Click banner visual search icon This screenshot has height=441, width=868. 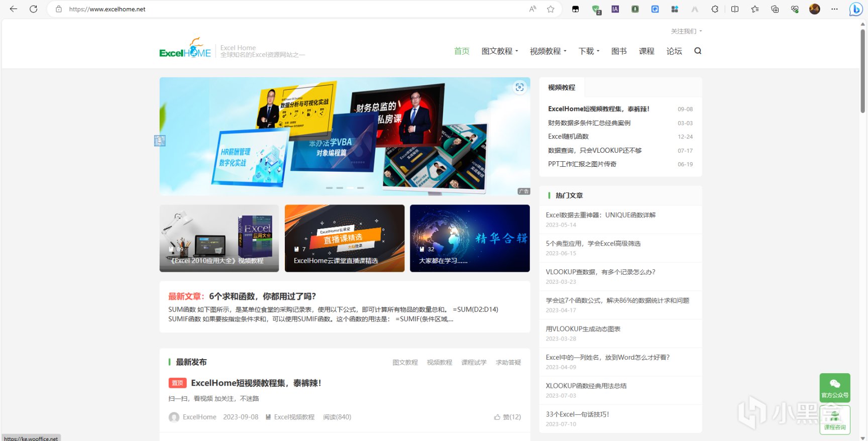(x=520, y=87)
